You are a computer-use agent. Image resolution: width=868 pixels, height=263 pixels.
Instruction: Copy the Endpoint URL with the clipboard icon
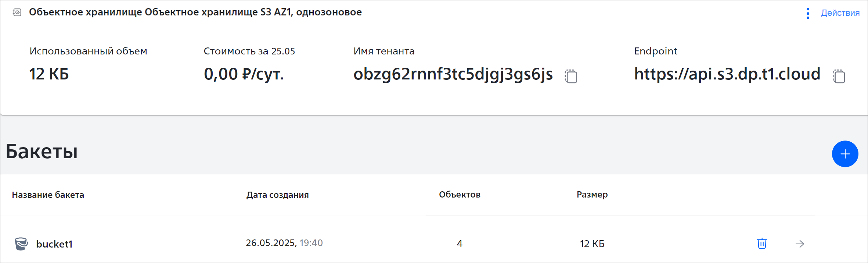pos(839,76)
